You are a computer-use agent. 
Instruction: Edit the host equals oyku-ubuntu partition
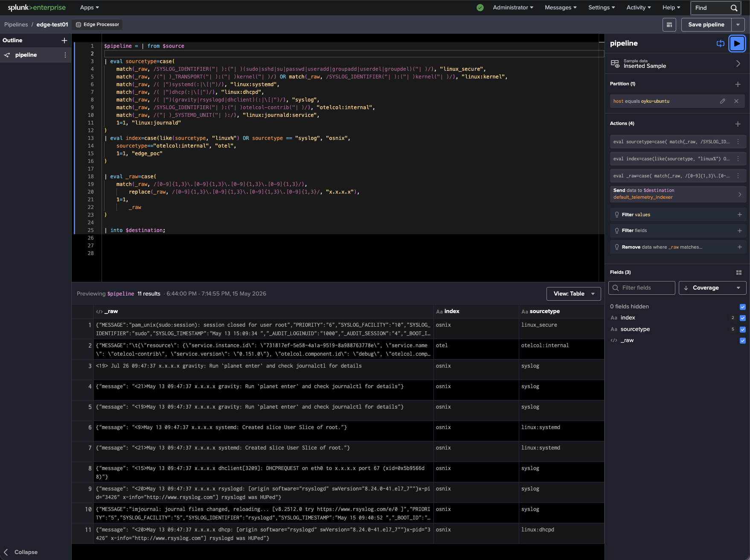722,101
